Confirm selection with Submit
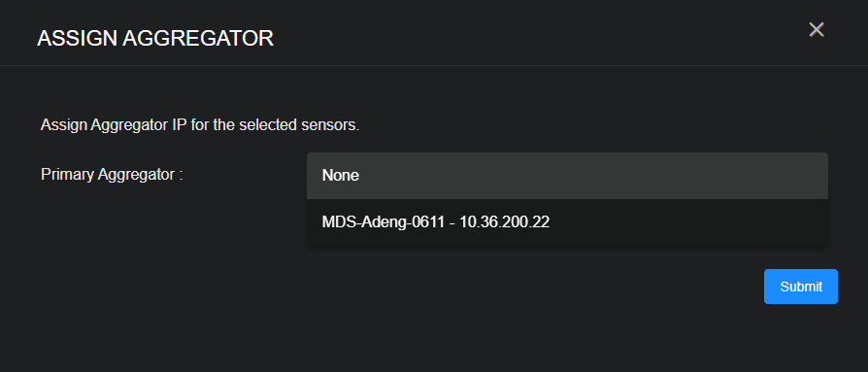 coord(800,287)
